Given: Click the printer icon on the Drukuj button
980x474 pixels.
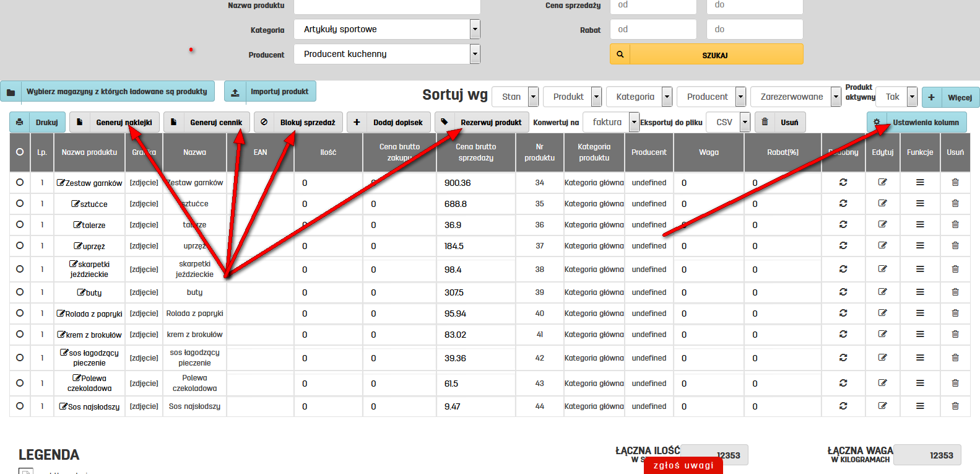Looking at the screenshot, I should (x=20, y=122).
